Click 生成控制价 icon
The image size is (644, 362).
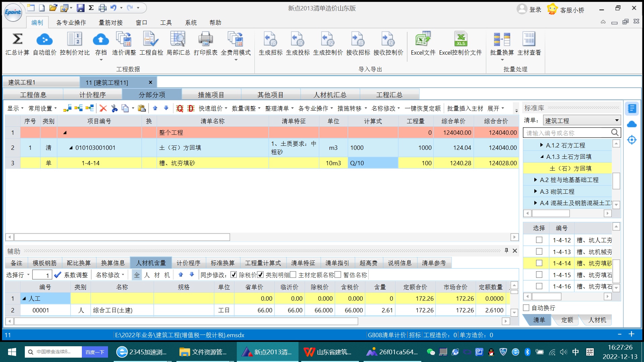point(328,39)
